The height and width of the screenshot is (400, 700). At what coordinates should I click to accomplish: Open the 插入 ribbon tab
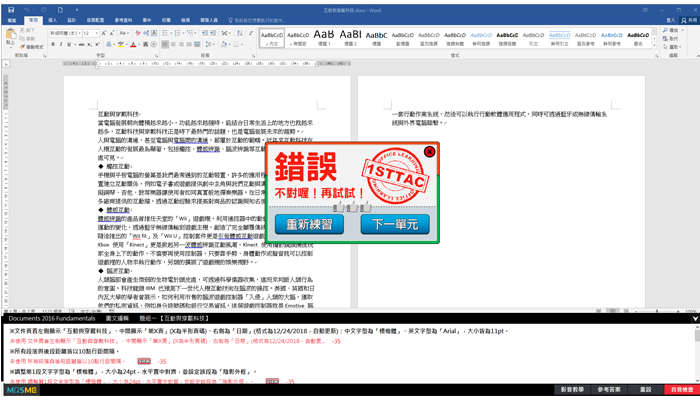coord(54,19)
